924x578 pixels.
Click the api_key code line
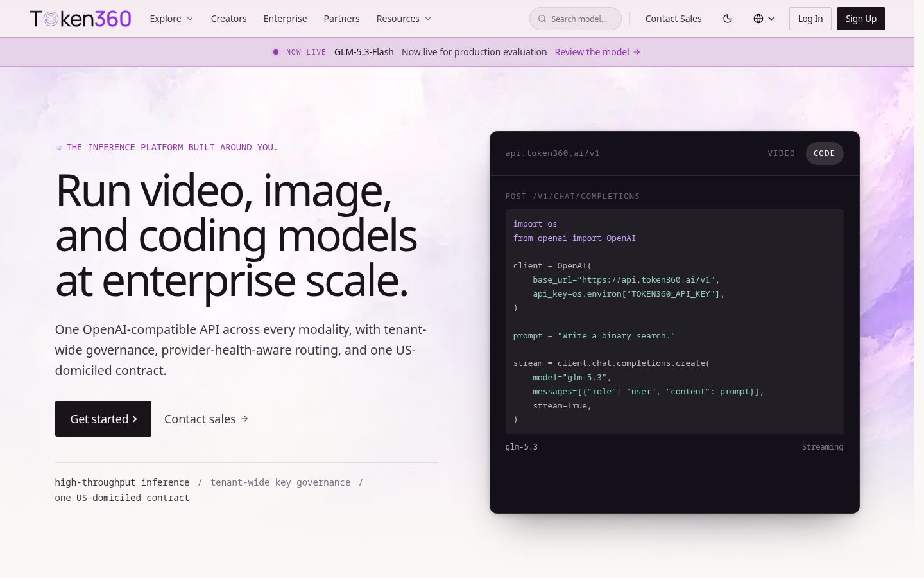[628, 294]
